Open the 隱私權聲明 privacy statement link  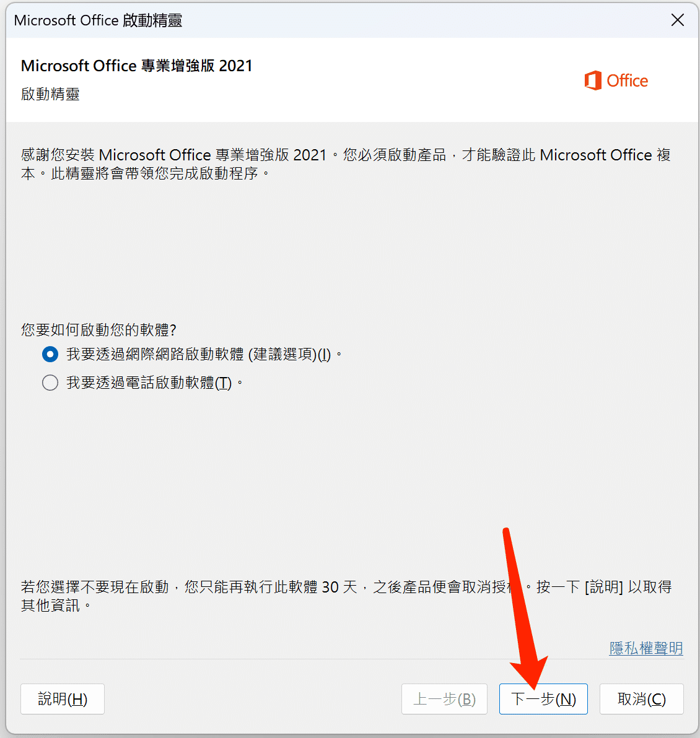(x=646, y=648)
